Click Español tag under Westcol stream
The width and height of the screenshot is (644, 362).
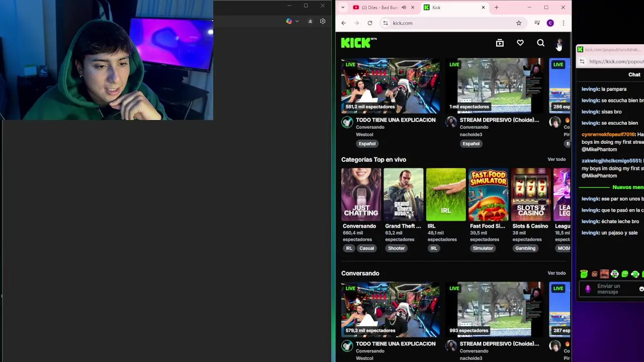367,144
